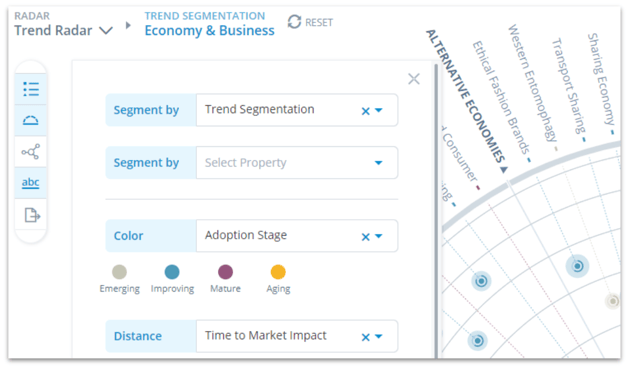
Task: Click the Mature color swatch
Action: (x=225, y=272)
